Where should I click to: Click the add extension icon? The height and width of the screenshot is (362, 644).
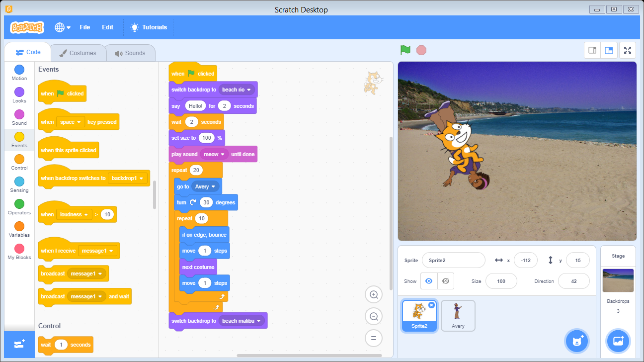point(19,344)
